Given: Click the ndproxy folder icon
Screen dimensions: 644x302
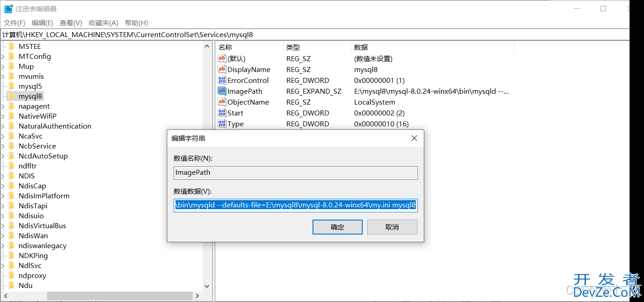Looking at the screenshot, I should click(x=11, y=275).
